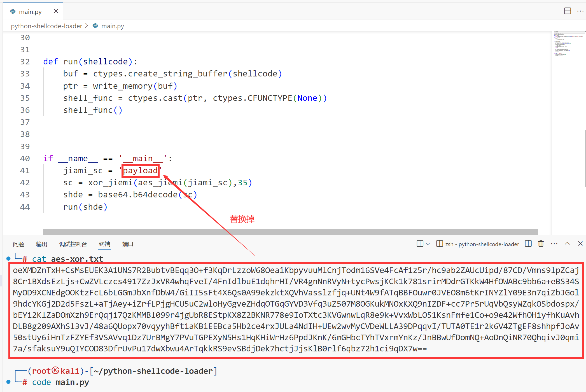Split the zsh terminal
Viewport: 586px width, 392px height.
[x=528, y=244]
